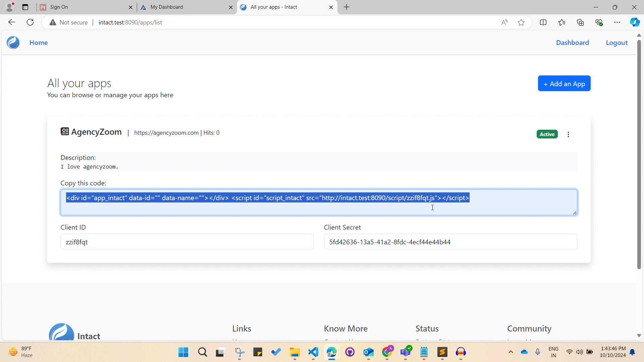This screenshot has width=644, height=362.
Task: Open the Copilot sidebar icon
Action: [635, 22]
